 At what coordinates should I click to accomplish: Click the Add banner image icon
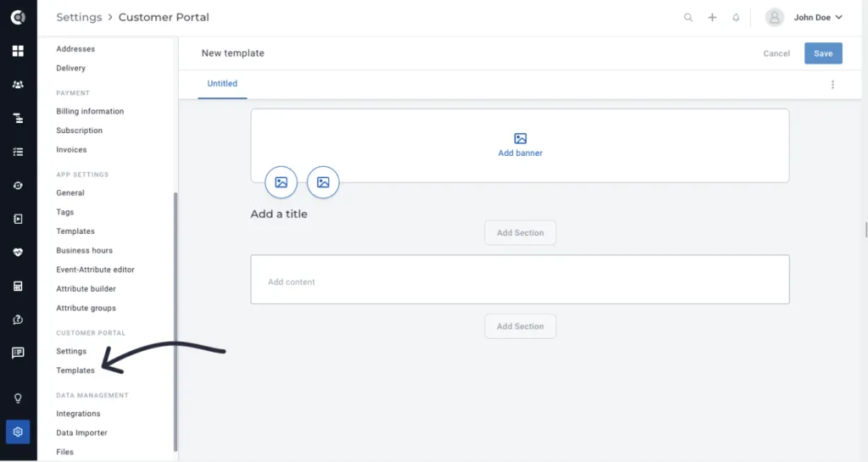click(520, 138)
